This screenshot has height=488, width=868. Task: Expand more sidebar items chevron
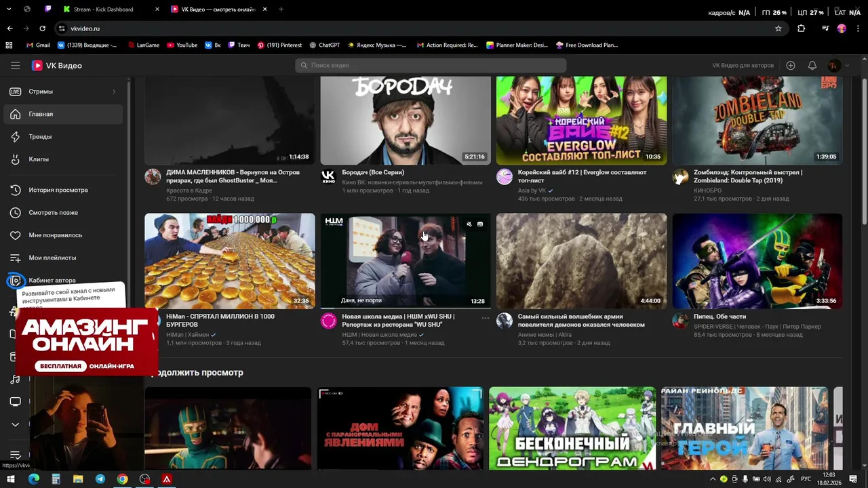click(x=15, y=424)
